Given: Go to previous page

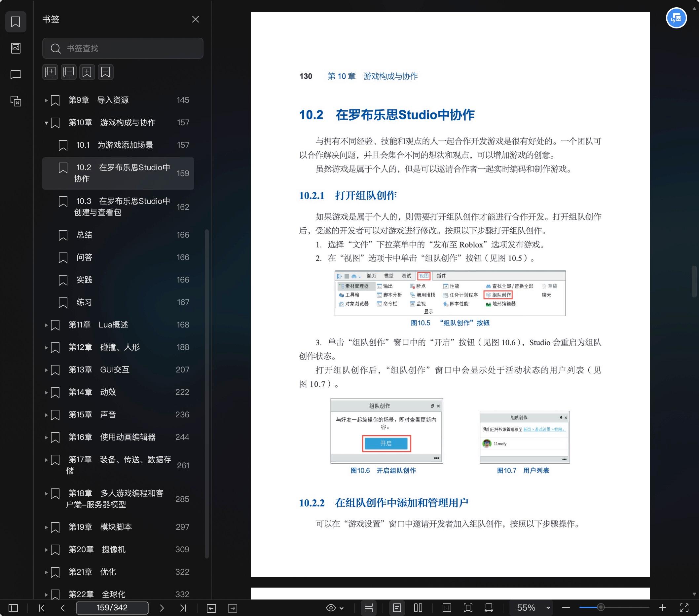Looking at the screenshot, I should (62, 608).
